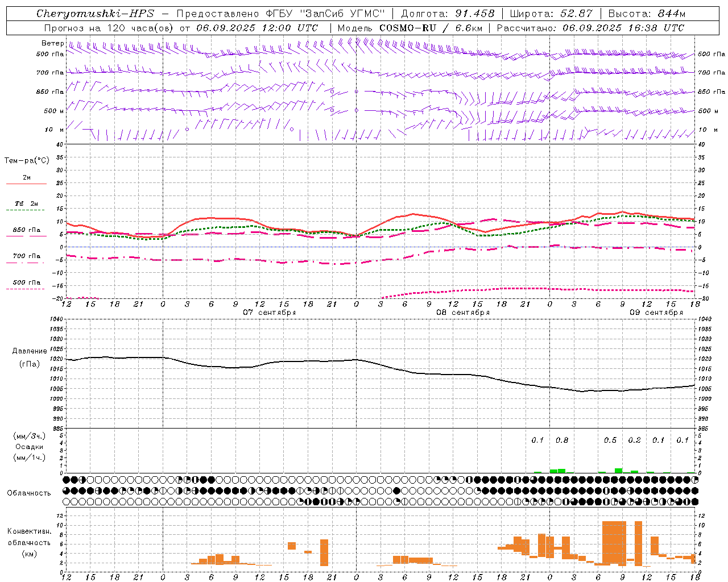Click the 09 сентября date label

(656, 313)
